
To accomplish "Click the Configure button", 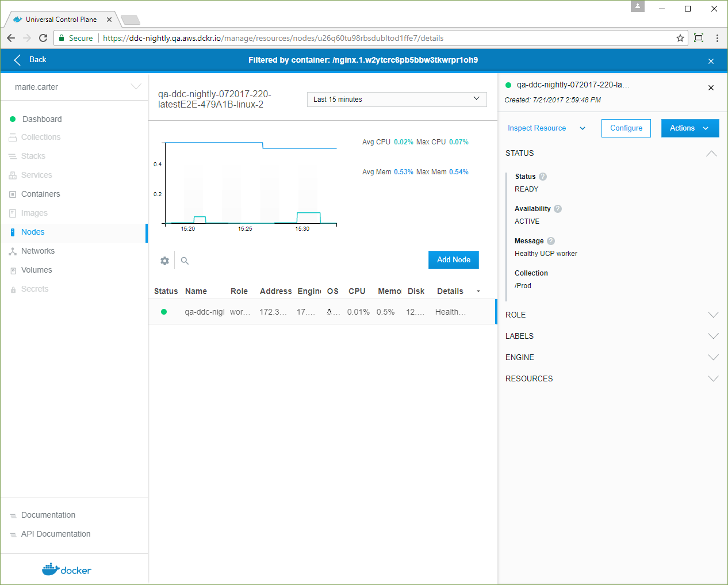I will 626,128.
